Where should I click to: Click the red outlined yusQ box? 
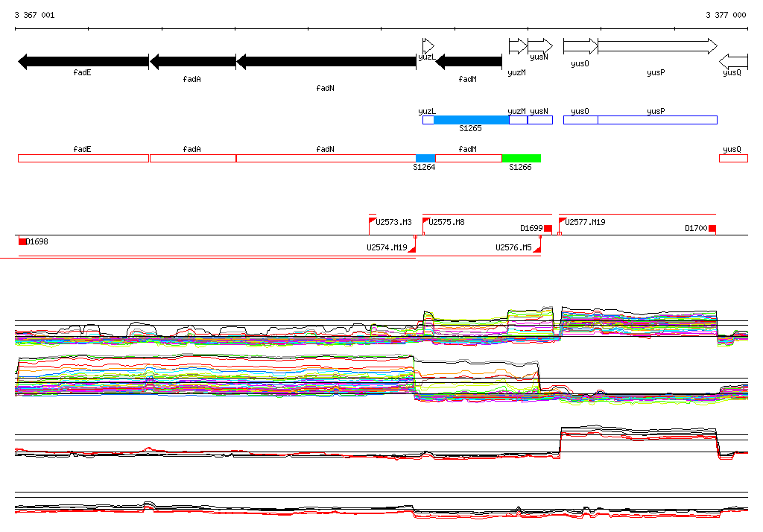pos(733,158)
